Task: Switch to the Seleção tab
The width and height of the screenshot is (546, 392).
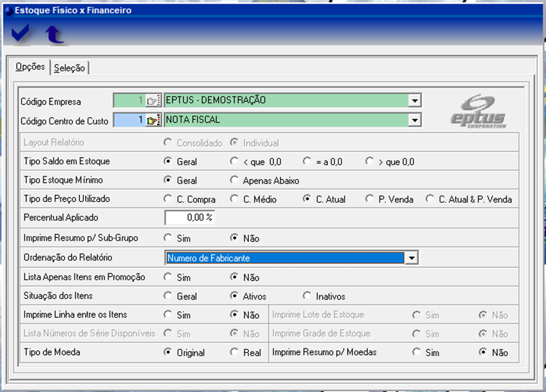Action: [70, 68]
